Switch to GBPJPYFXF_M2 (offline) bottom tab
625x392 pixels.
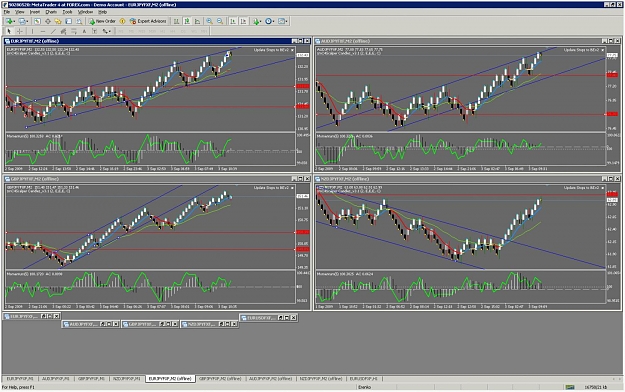tap(220, 378)
